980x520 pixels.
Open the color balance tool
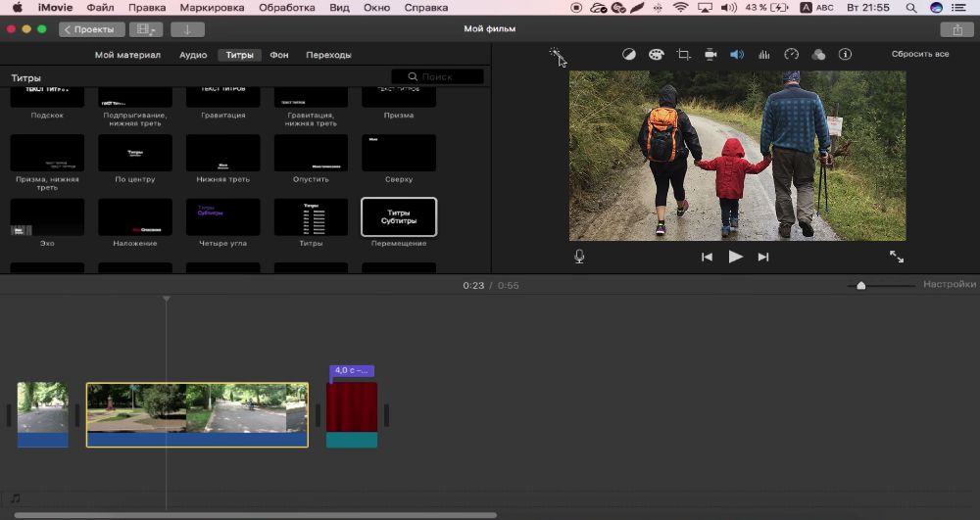(x=629, y=55)
